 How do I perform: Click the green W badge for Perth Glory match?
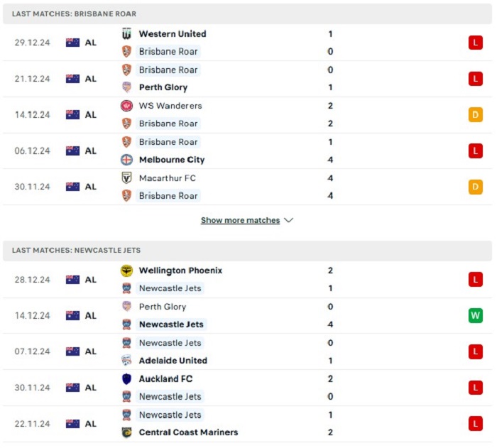click(476, 315)
